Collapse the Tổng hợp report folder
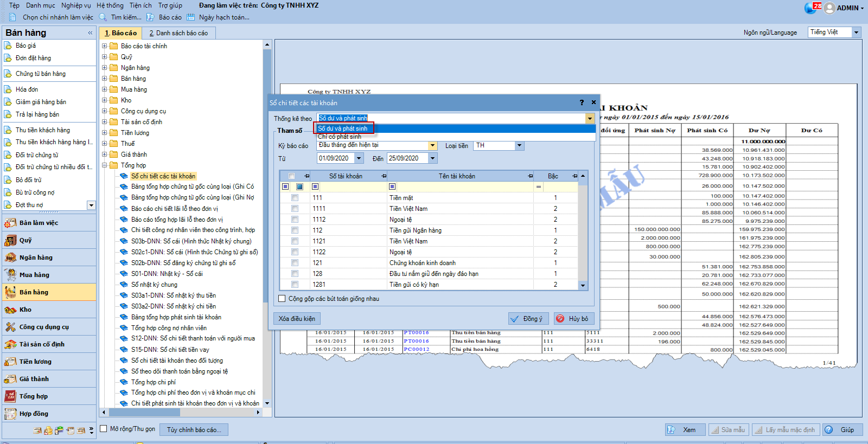Image resolution: width=868 pixels, height=444 pixels. (105, 165)
